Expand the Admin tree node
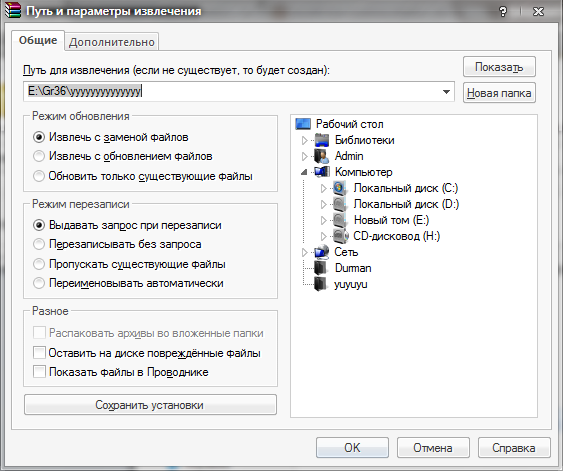Viewport: 563px width, 471px height. point(304,156)
